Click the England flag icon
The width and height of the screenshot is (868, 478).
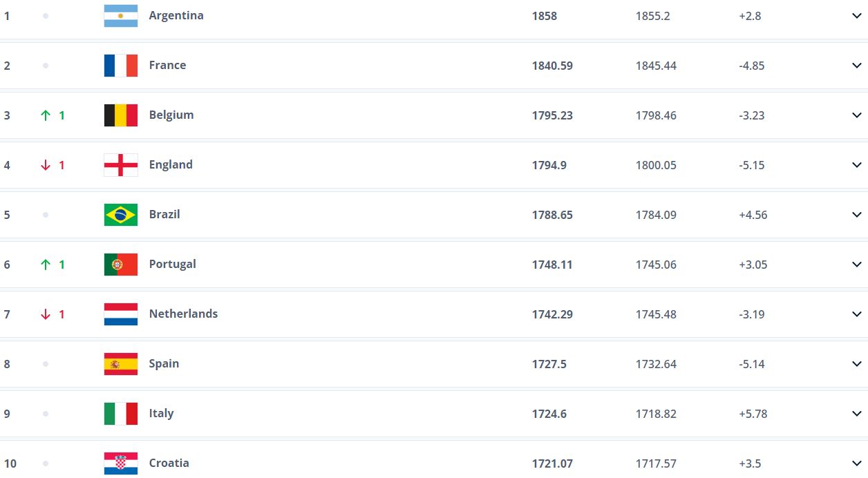click(121, 165)
